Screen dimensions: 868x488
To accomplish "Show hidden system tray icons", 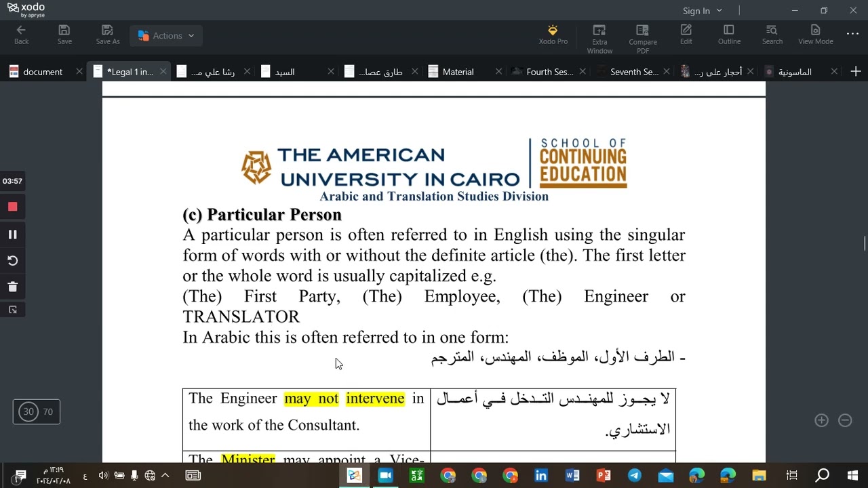I will click(x=165, y=475).
